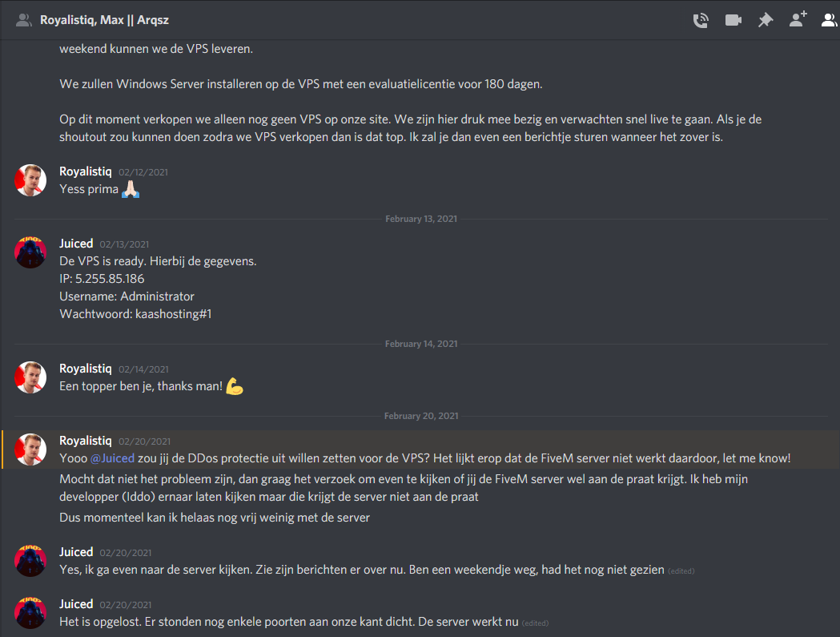The height and width of the screenshot is (637, 840).
Task: Open the @Juiced mention in Royalistiq's message
Action: [x=112, y=458]
